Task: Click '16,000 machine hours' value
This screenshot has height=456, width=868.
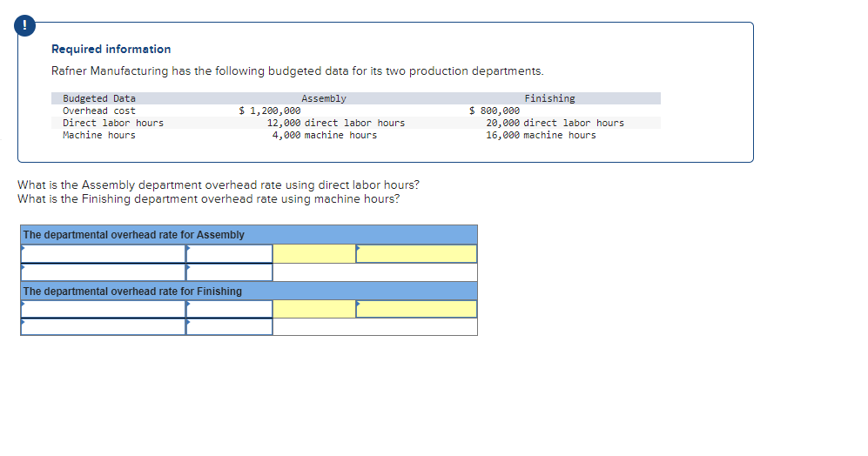Action: click(x=541, y=135)
